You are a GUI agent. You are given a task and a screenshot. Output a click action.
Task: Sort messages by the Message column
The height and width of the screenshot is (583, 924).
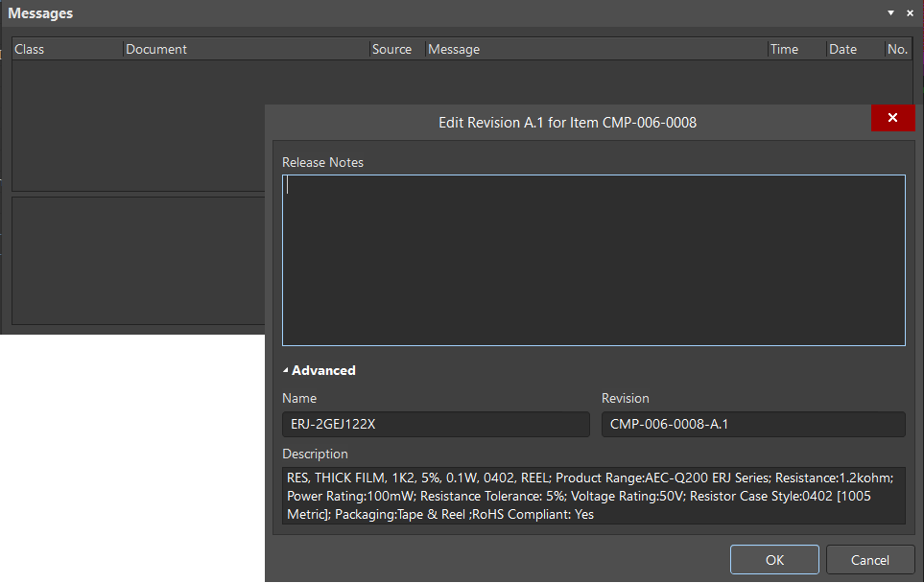[x=454, y=49]
